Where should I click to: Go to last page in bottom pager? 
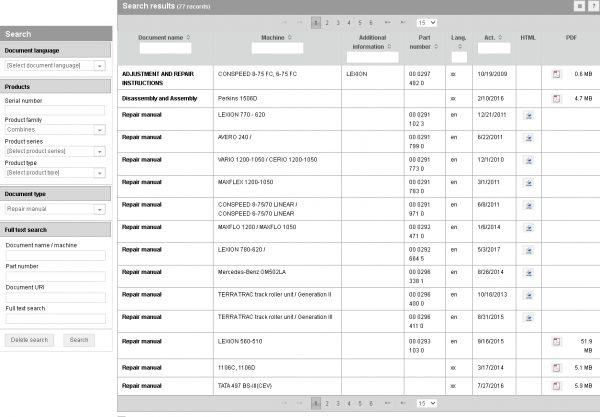[403, 403]
